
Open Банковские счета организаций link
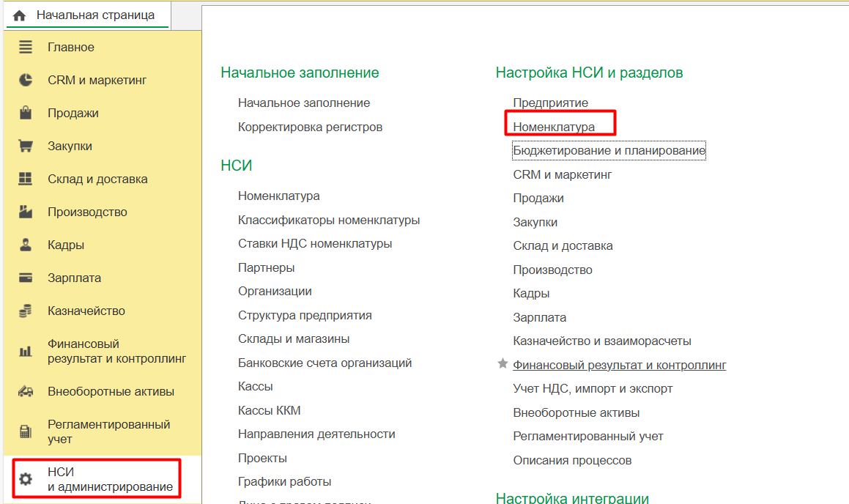click(325, 363)
